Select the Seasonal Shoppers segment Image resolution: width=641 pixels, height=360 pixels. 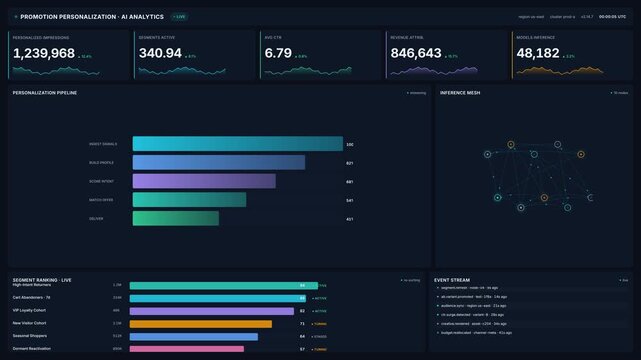click(170, 336)
